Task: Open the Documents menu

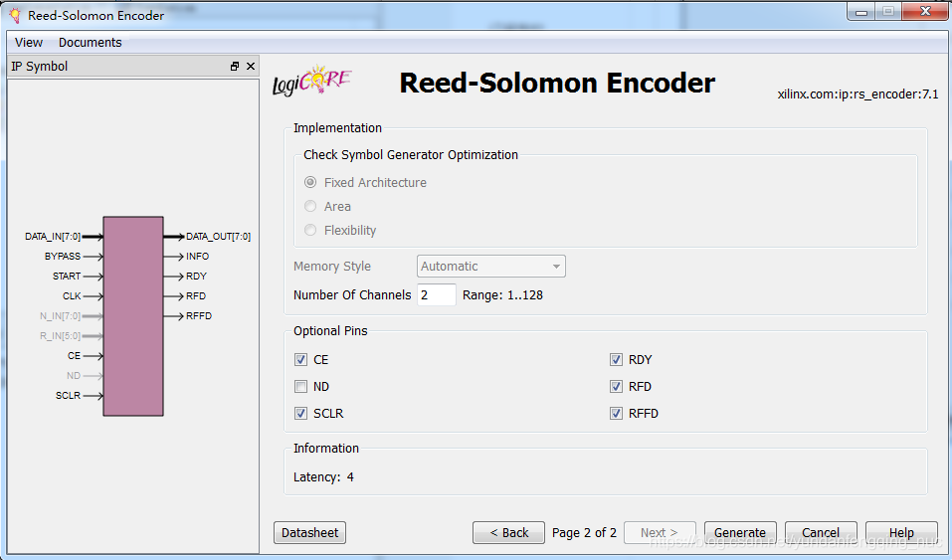Action: [x=90, y=43]
